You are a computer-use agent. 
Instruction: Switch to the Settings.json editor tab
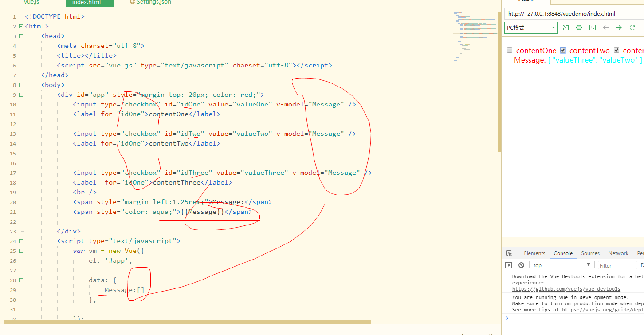pyautogui.click(x=150, y=2)
